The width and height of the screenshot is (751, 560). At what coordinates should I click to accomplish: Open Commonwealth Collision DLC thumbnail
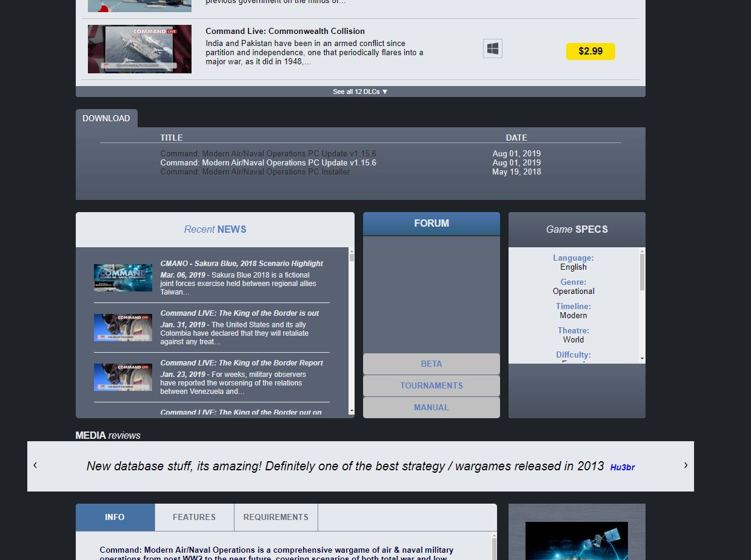click(x=139, y=49)
